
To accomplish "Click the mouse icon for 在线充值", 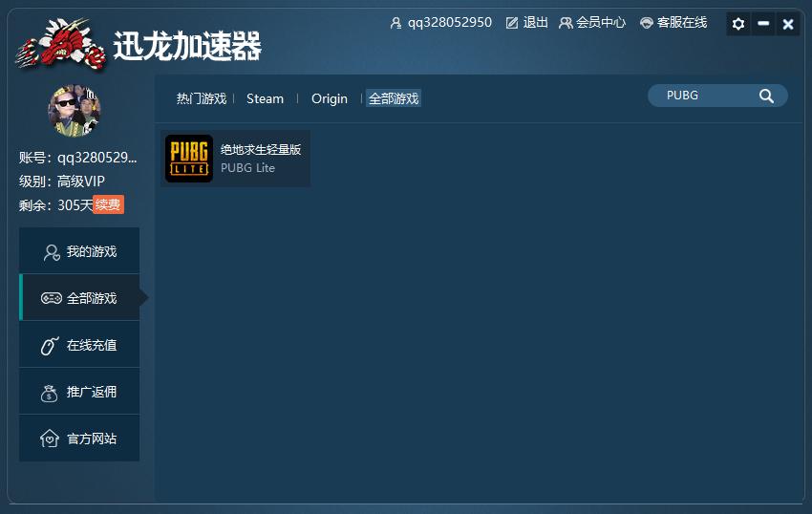I will [x=50, y=345].
